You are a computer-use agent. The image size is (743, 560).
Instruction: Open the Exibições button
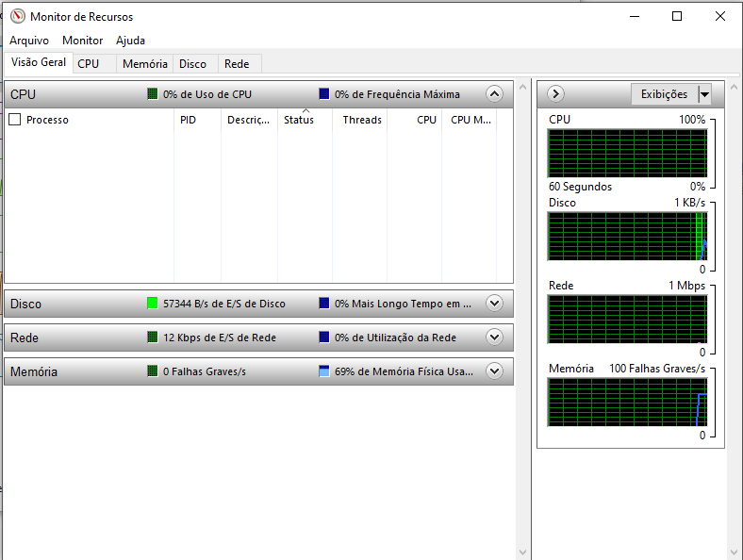click(x=665, y=94)
